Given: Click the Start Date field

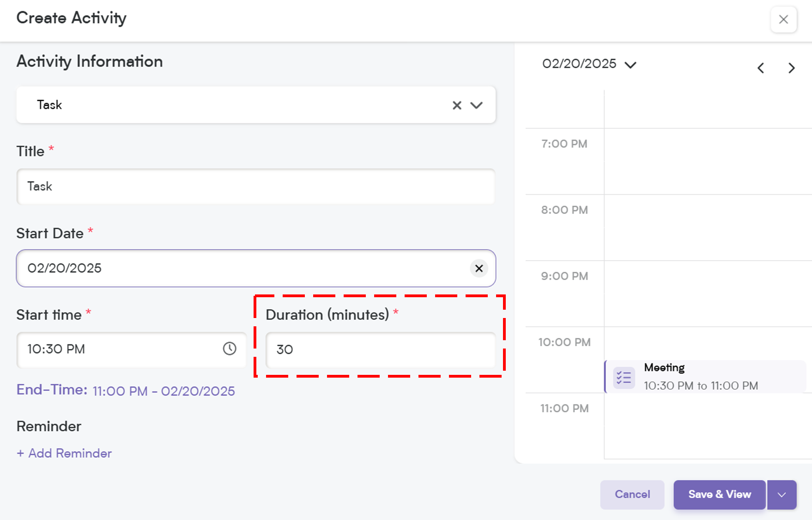Looking at the screenshot, I should pyautogui.click(x=256, y=268).
